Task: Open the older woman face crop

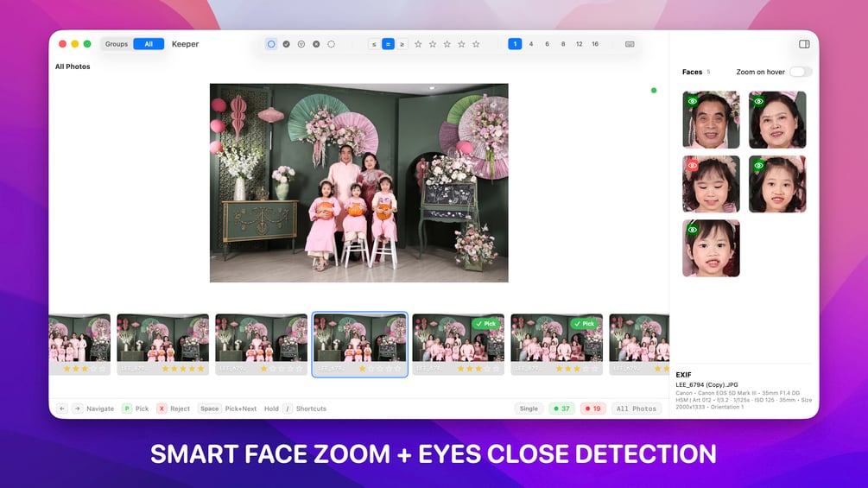Action: (777, 119)
